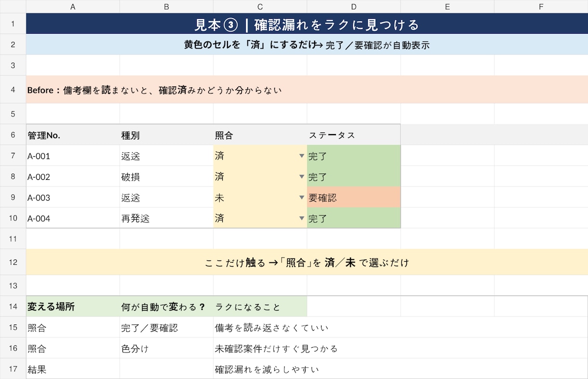Image resolution: width=588 pixels, height=379 pixels.
Task: Click the 完了 status for A-001
Action: click(x=354, y=156)
